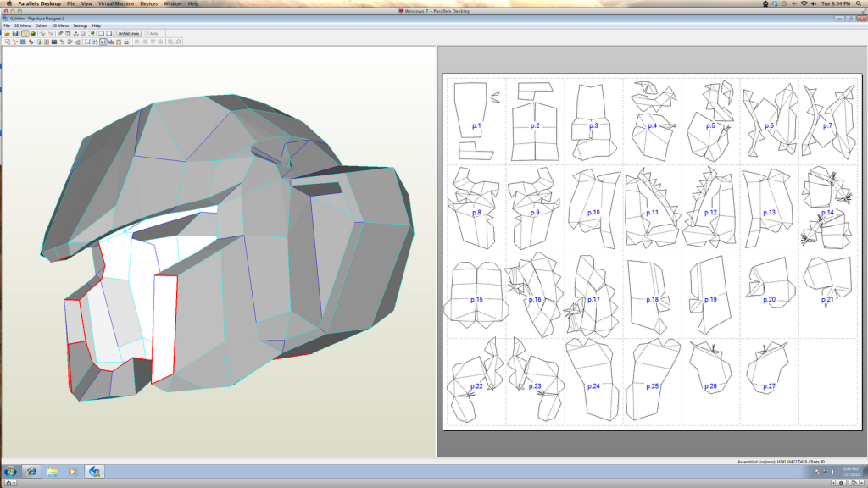Click the first red select icon in second toolbar row

pos(7,42)
